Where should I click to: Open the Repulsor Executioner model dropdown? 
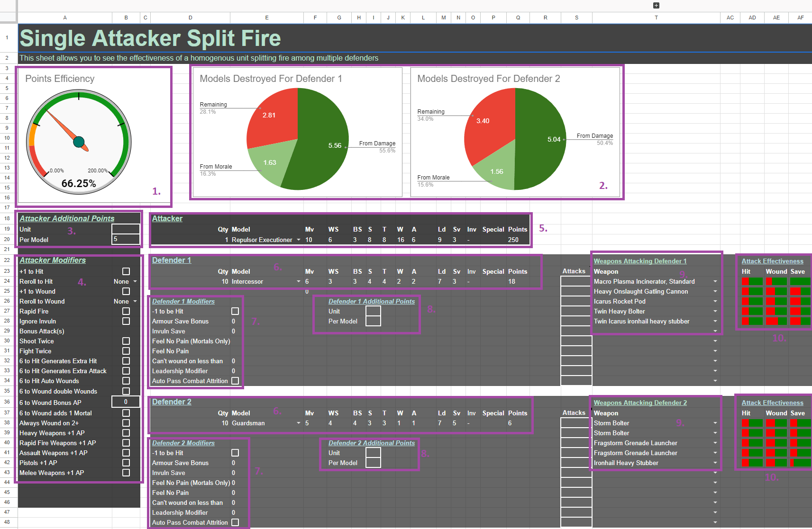pos(299,240)
